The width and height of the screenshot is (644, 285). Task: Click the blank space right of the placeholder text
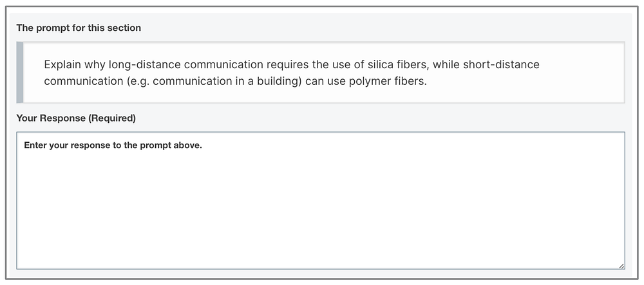click(x=411, y=145)
